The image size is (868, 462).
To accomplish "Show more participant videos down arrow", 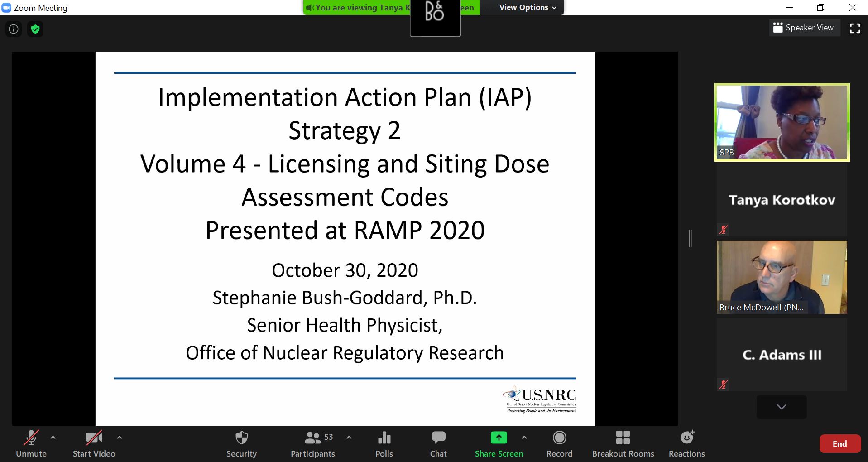I will [782, 407].
